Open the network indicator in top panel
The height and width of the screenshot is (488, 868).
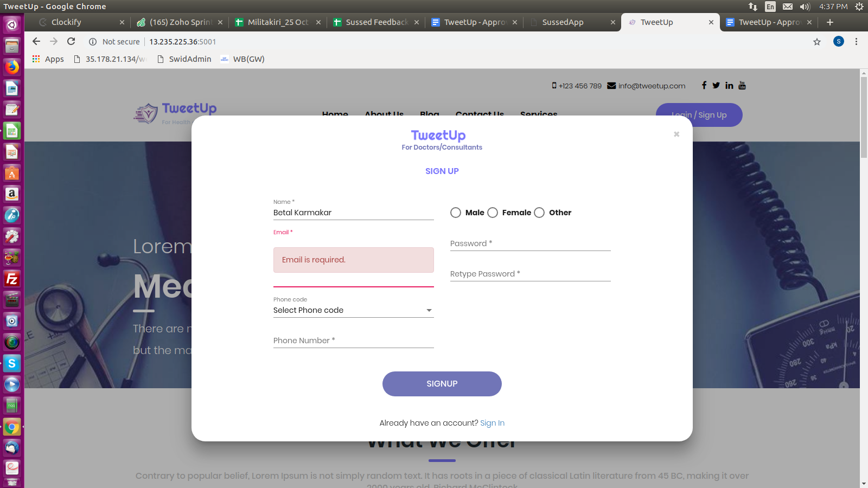coord(753,7)
